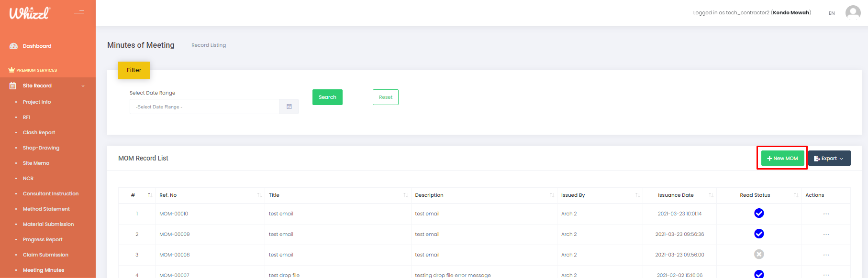
Task: Open actions ellipsis for MOM-00009 row
Action: (826, 235)
